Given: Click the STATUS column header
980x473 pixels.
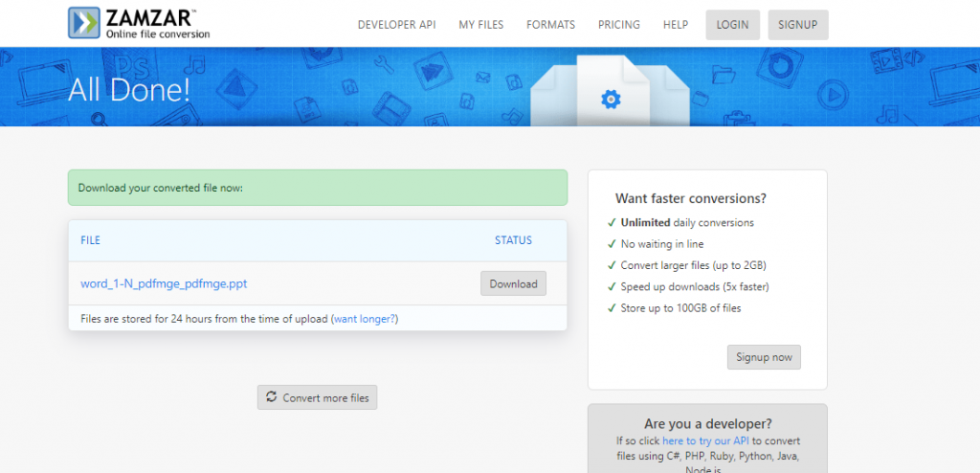Looking at the screenshot, I should 513,240.
